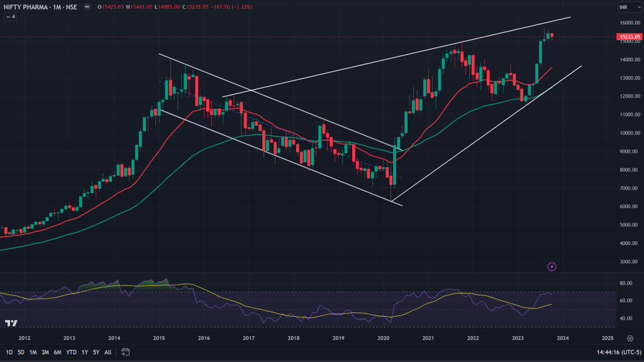Viewport: 644px width, 362px height.
Task: Open the Go to date calendar icon
Action: click(x=125, y=352)
